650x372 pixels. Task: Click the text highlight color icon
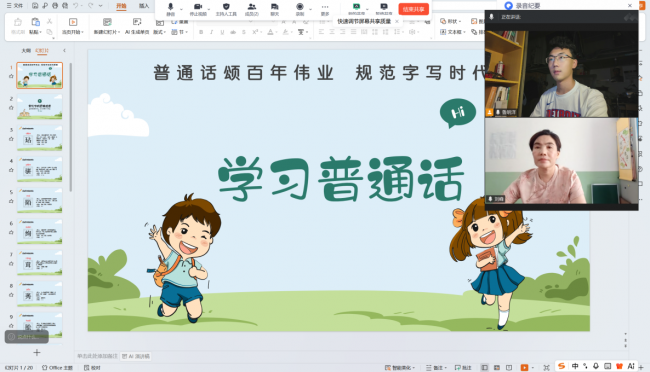[286, 32]
